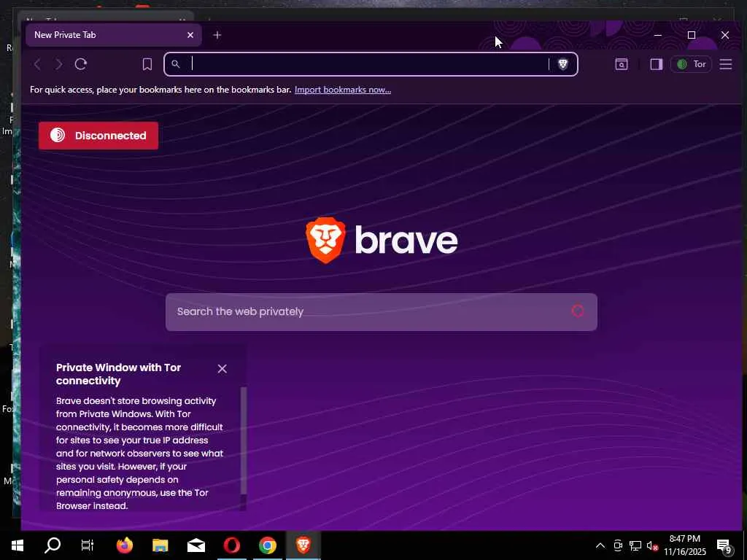
Task: Open a new tab with plus button
Action: pyautogui.click(x=217, y=35)
